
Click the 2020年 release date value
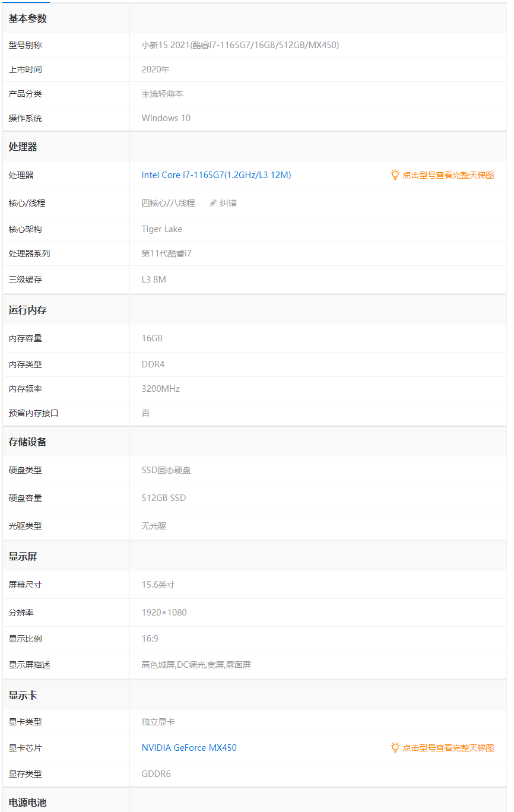156,69
